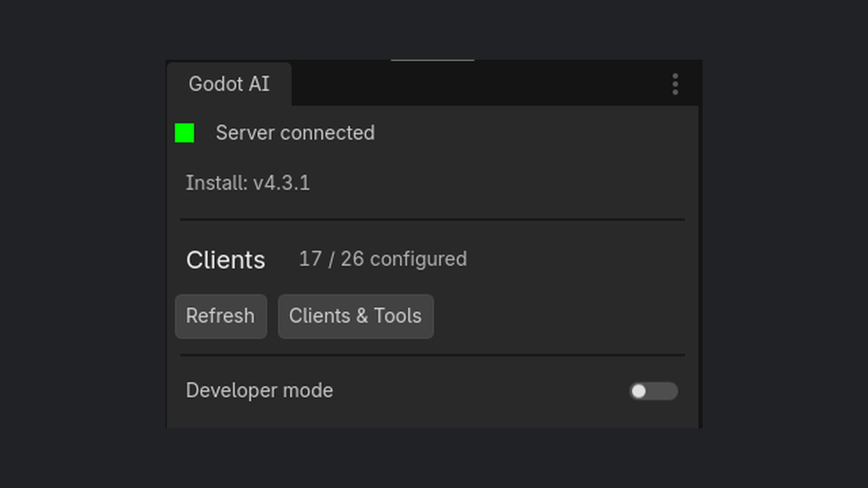Click the Server connected status text
The image size is (868, 488).
pyautogui.click(x=295, y=133)
